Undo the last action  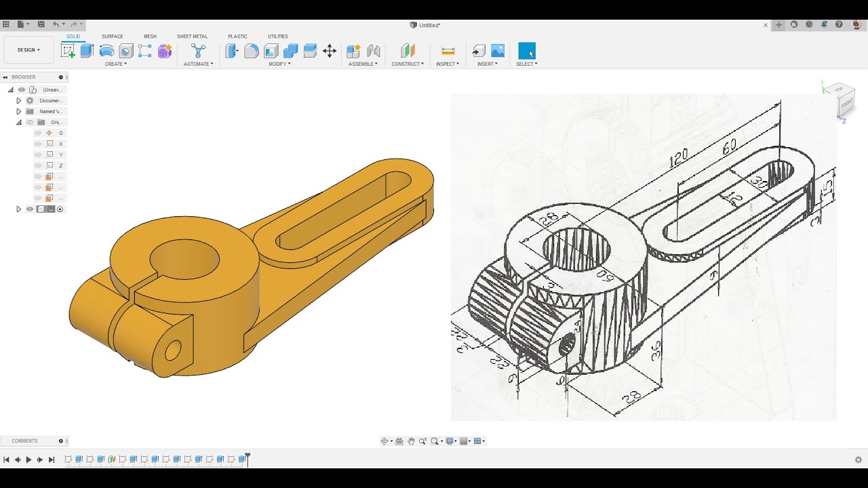[x=56, y=24]
